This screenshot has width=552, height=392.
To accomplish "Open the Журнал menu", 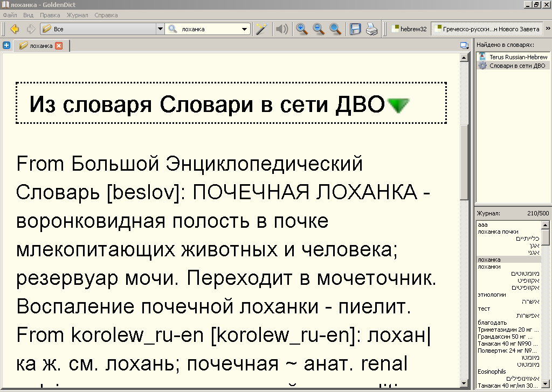I will click(x=78, y=15).
